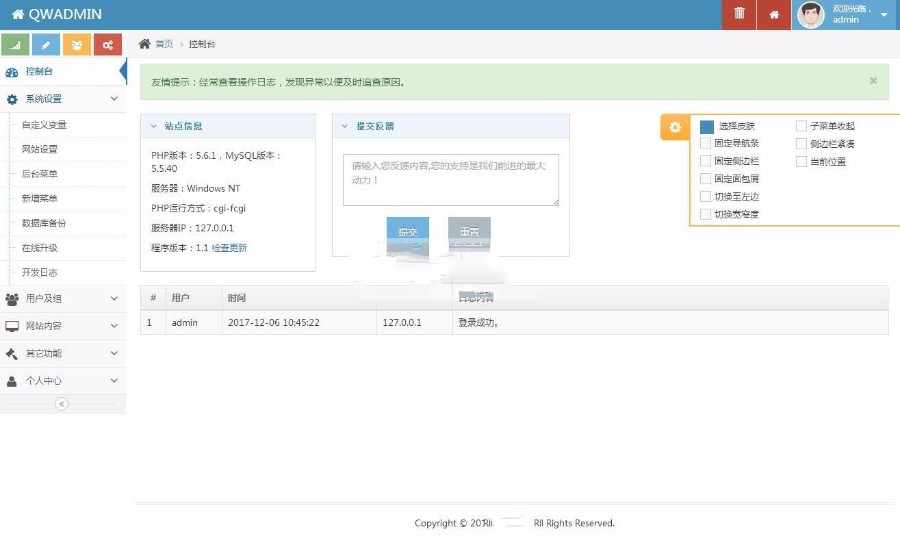Viewport: 900px width, 538px height.
Task: Toggle 固定导航条 checkbox
Action: click(x=705, y=143)
